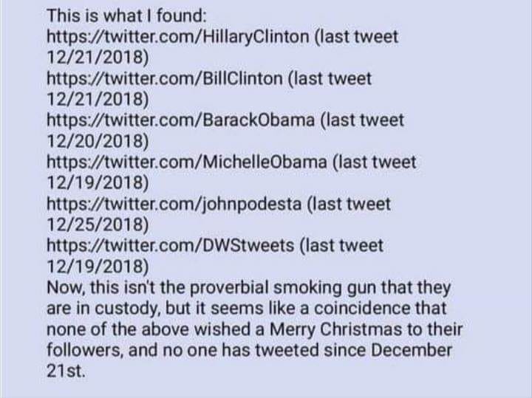Viewport: 532px width, 398px height.
Task: Visit the MichelleObama Twitter link
Action: (x=185, y=161)
